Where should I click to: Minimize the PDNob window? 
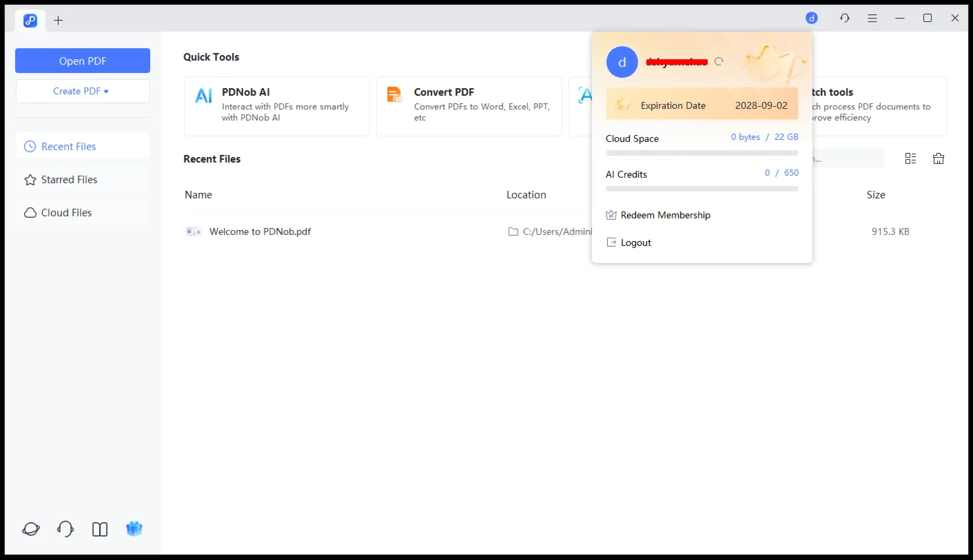pyautogui.click(x=900, y=19)
